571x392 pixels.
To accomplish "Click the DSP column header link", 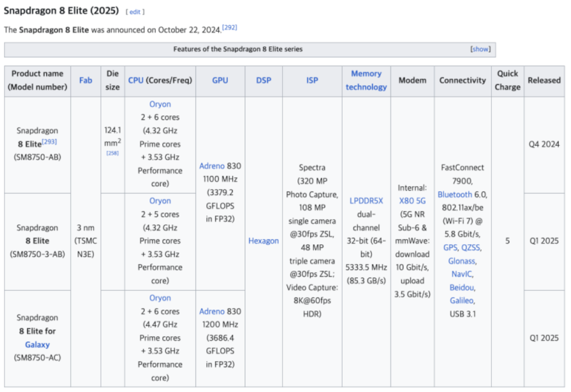I will [x=264, y=80].
